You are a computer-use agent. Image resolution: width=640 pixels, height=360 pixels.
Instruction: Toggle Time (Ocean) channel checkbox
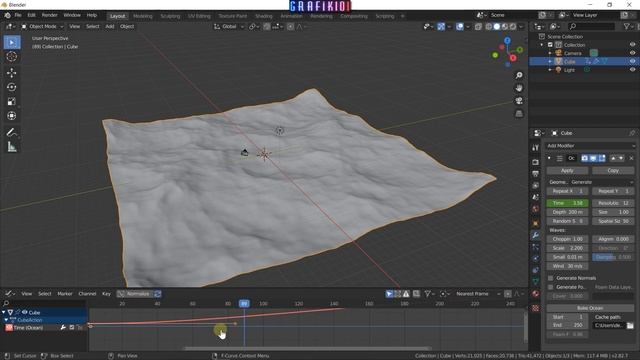pyautogui.click(x=72, y=327)
